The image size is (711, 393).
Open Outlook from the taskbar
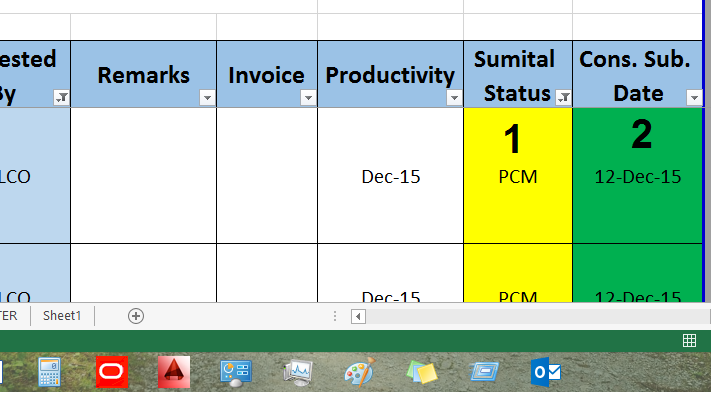546,373
